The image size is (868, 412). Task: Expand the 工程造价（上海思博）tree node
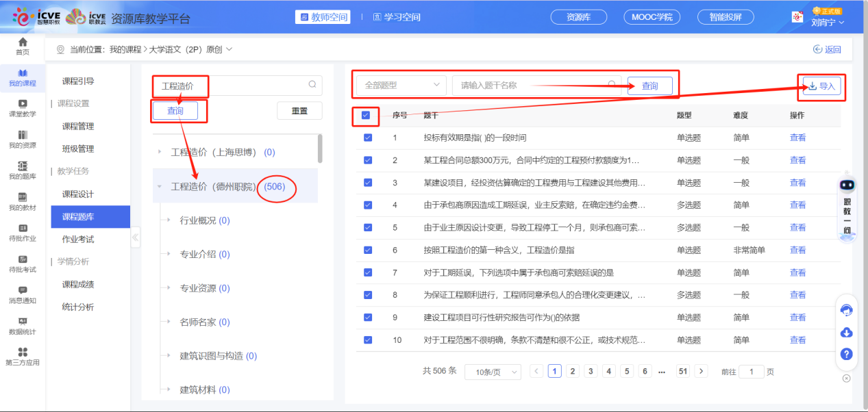(160, 152)
